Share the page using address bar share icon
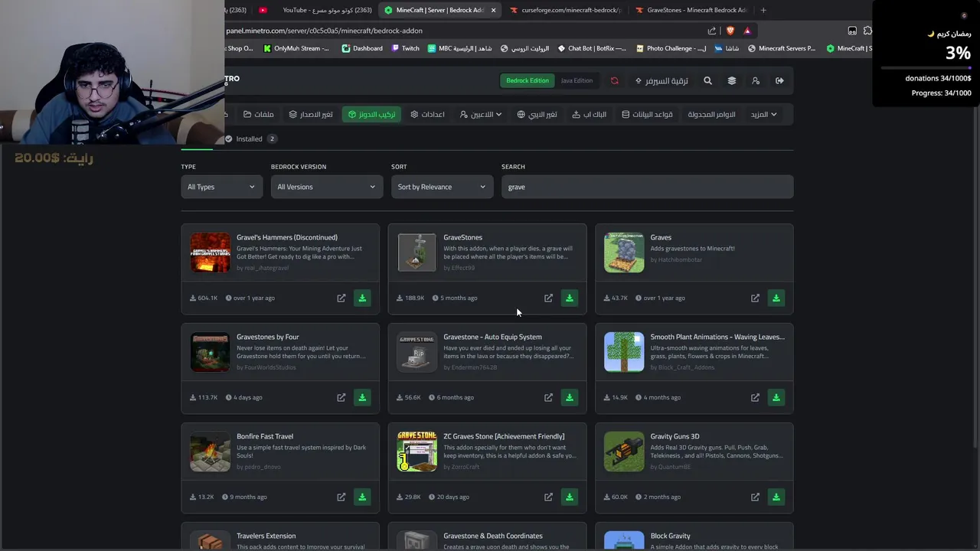This screenshot has height=551, width=980. pos(712,31)
